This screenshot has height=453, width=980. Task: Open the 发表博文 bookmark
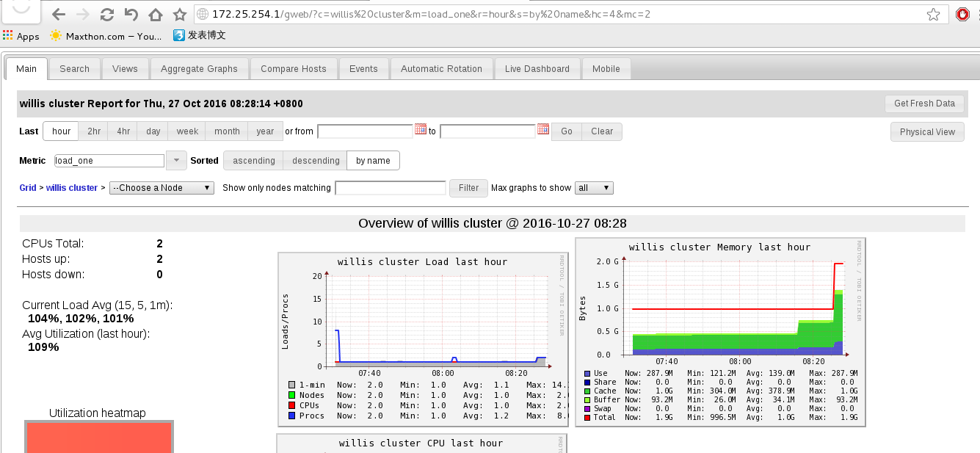click(x=200, y=35)
